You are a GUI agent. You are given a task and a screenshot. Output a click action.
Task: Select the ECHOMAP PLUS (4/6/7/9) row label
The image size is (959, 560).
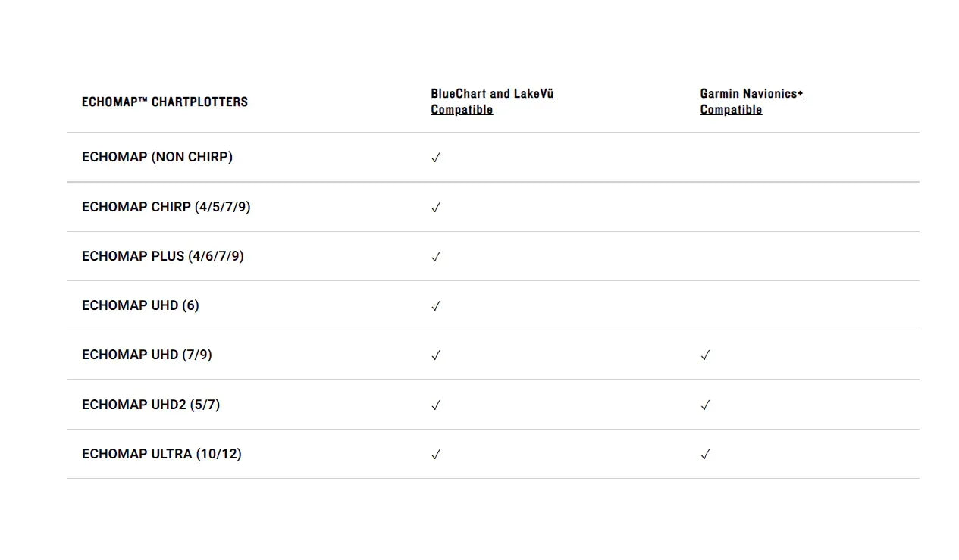point(163,256)
